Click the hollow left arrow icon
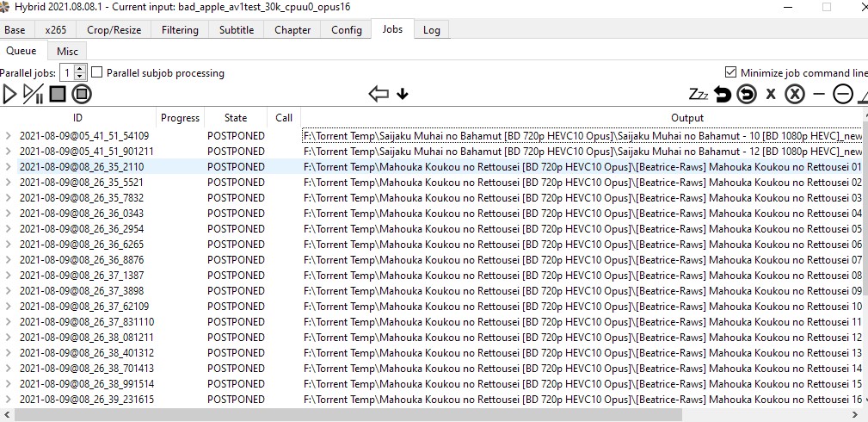The width and height of the screenshot is (868, 422). [378, 94]
